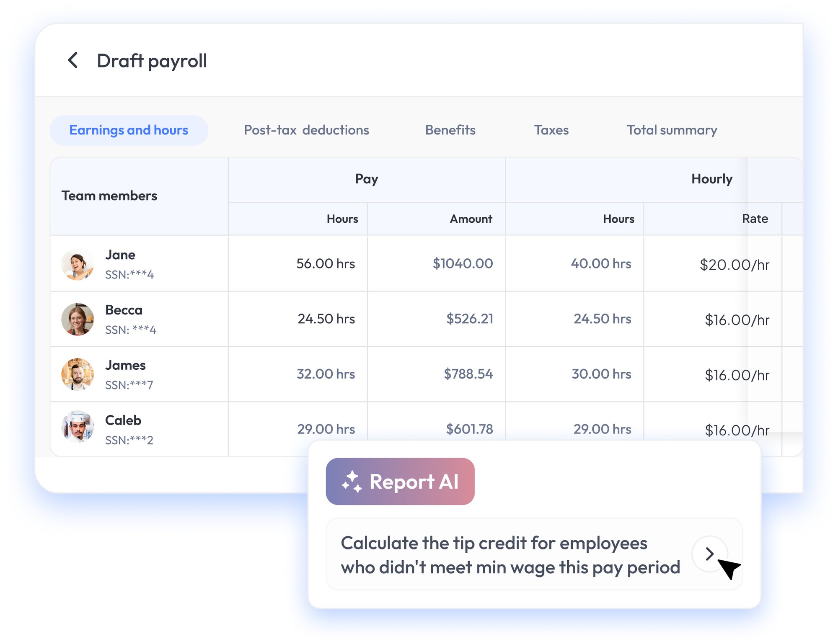838x644 pixels.
Task: Click Caleb's profile photo
Action: click(x=78, y=427)
